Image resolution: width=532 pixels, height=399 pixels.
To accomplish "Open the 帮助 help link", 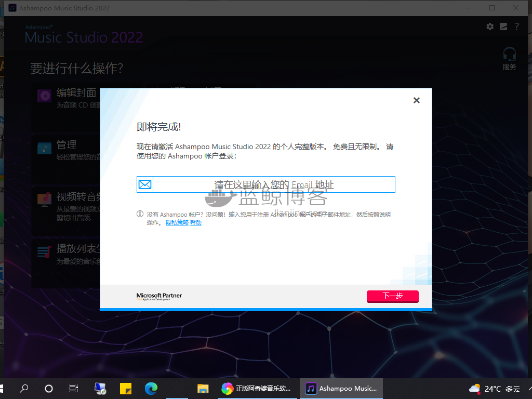I will click(196, 222).
